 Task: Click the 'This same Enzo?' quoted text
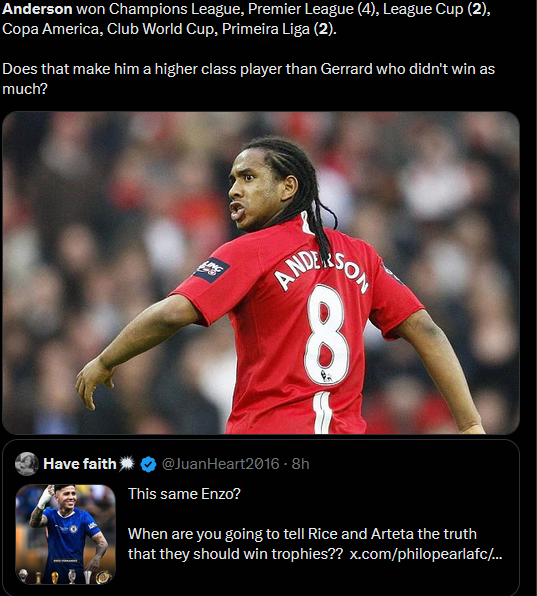tap(184, 494)
